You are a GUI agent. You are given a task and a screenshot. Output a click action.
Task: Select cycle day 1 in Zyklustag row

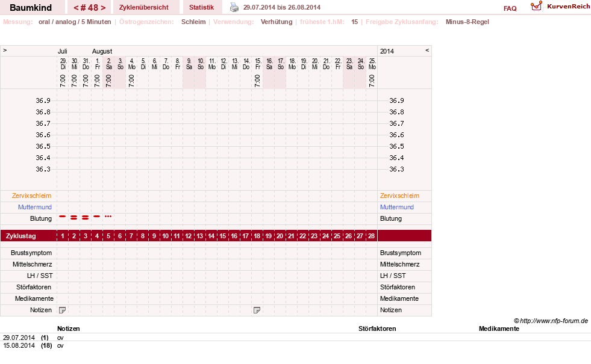63,236
